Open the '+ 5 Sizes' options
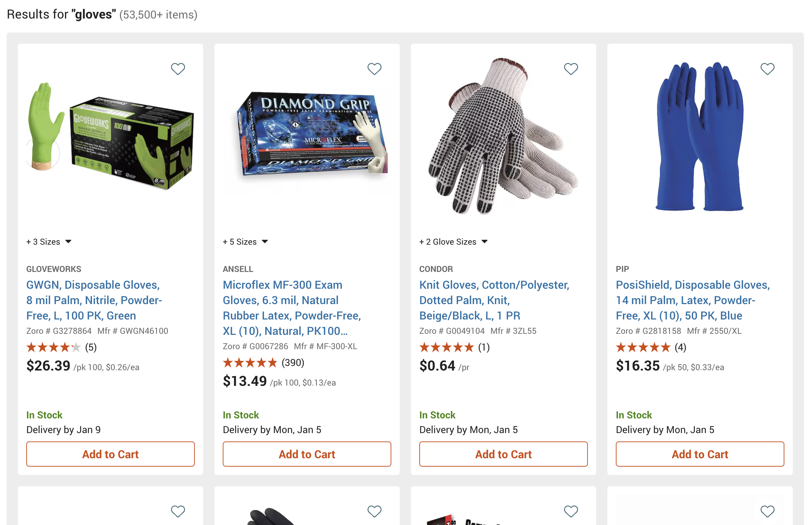The height and width of the screenshot is (525, 812). pos(245,242)
